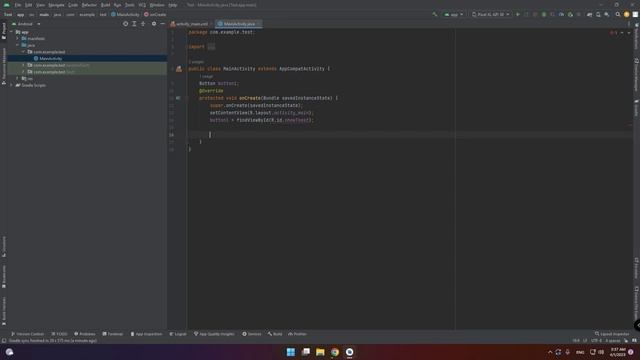Click the Make Project hammer icon

pyautogui.click(x=435, y=14)
